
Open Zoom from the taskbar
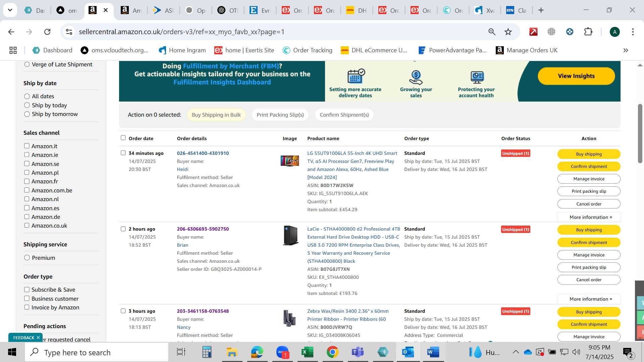(282, 352)
